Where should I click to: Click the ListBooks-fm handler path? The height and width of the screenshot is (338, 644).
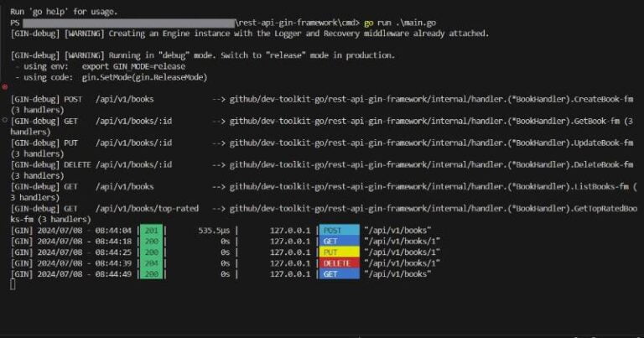(428, 186)
